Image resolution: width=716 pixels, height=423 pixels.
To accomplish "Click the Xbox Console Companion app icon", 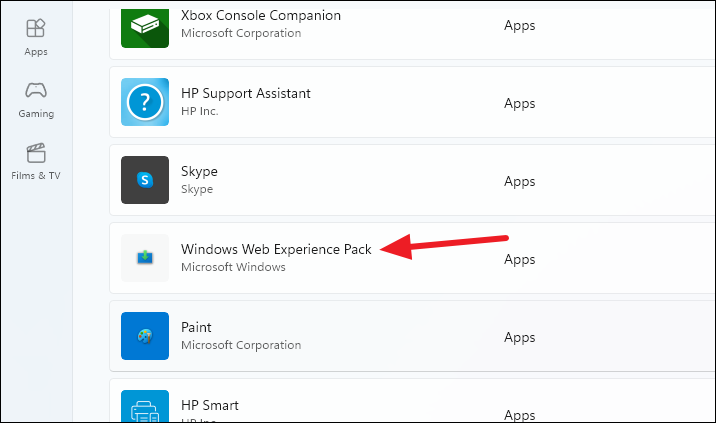I will [x=145, y=27].
